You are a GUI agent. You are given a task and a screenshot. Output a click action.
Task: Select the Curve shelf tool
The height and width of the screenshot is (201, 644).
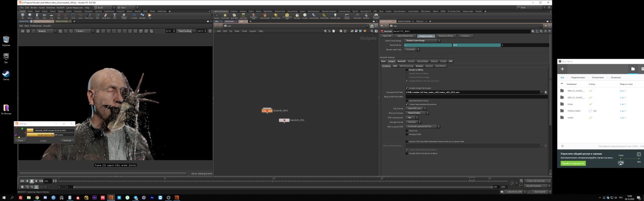coord(80,16)
